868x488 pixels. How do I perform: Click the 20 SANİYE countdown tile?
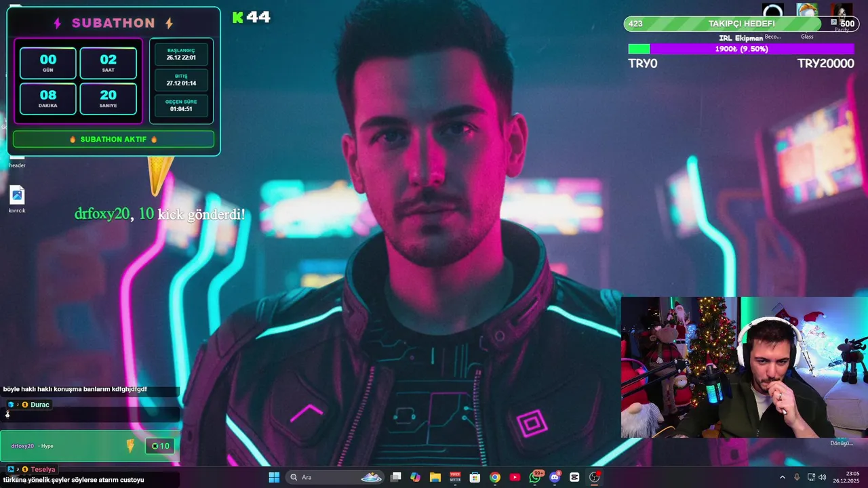tap(108, 99)
